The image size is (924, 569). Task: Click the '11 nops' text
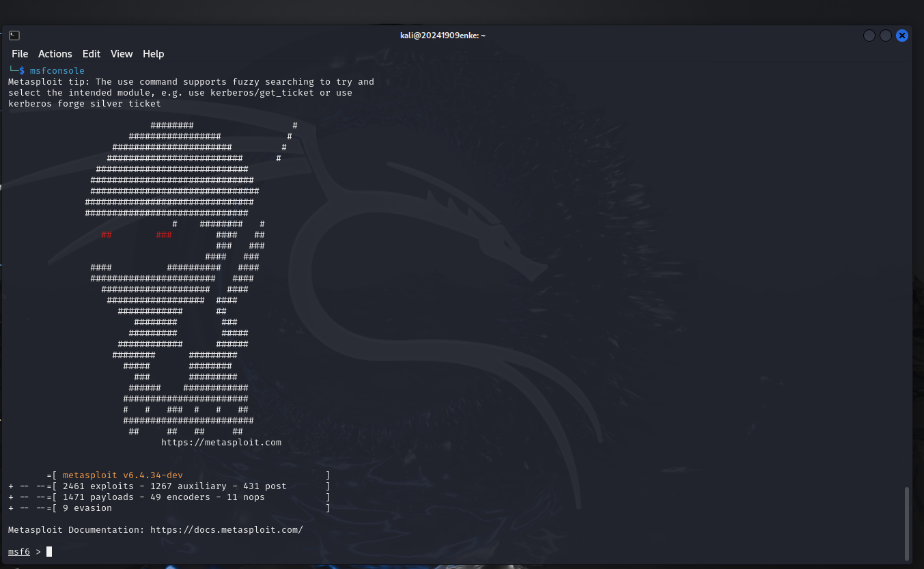246,497
